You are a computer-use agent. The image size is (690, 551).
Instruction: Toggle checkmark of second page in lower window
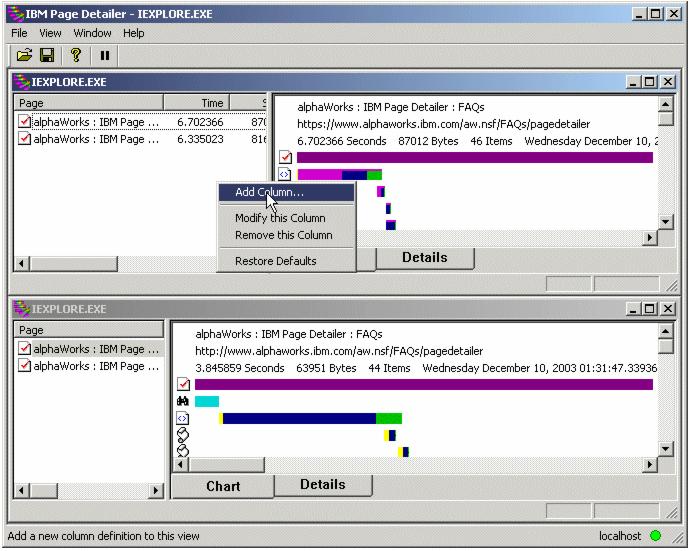point(24,366)
